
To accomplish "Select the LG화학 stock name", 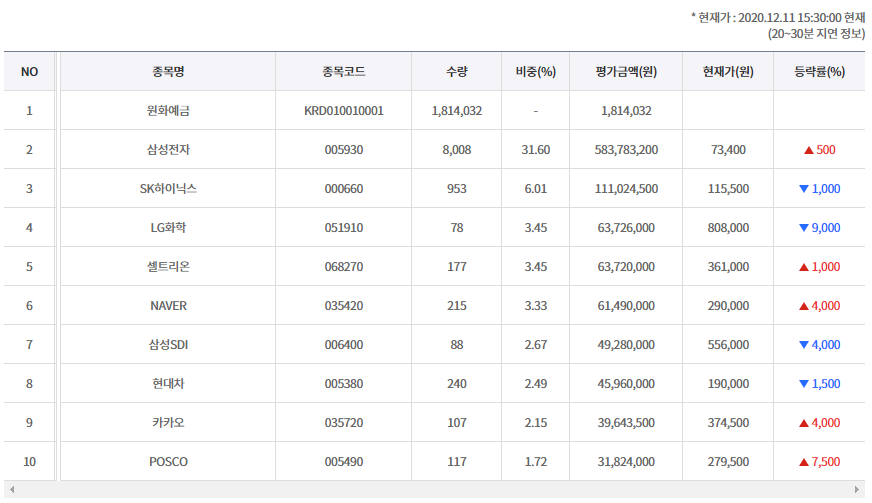I will coord(168,228).
